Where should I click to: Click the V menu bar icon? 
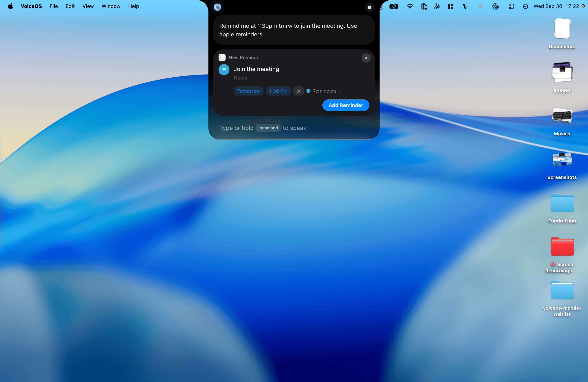(465, 6)
